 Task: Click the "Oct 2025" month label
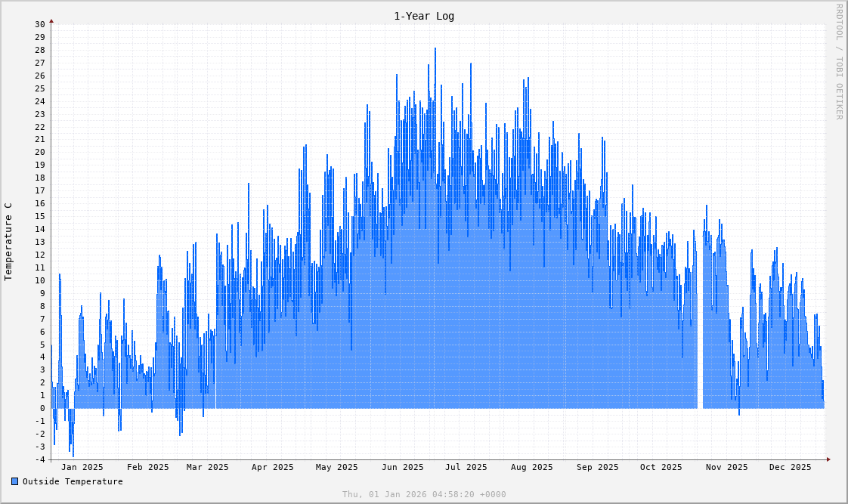coord(661,467)
